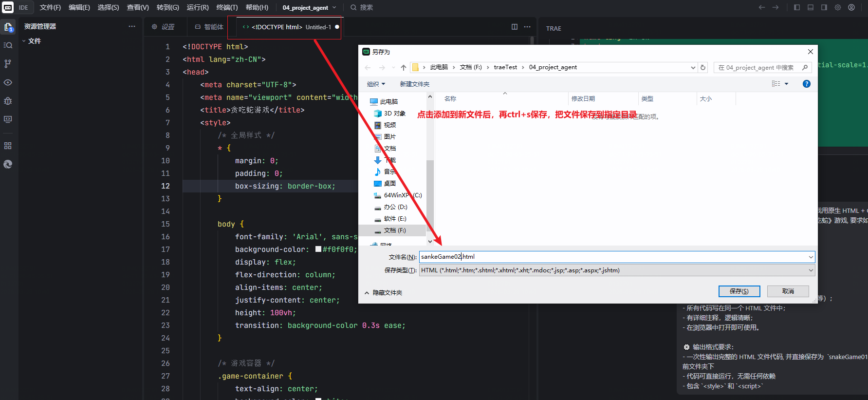Go forward using the title bar right arrow
Screen dimensions: 868x400
click(x=776, y=7)
